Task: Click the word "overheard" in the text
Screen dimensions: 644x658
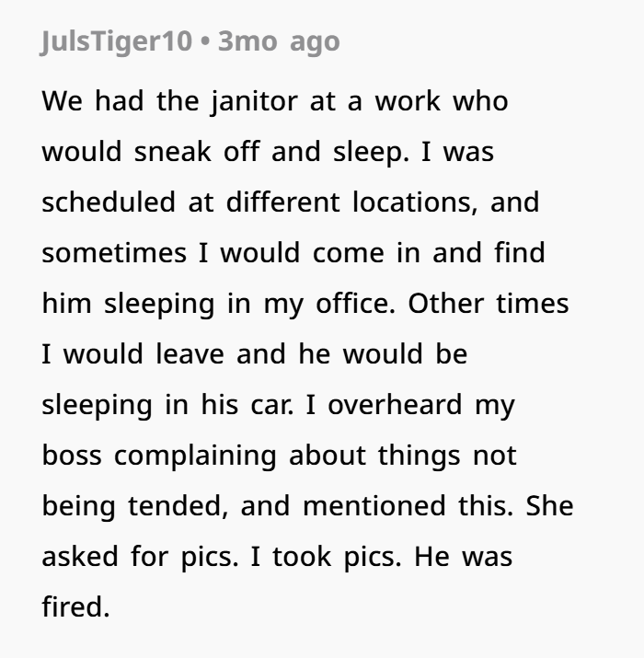Action: pyautogui.click(x=395, y=405)
